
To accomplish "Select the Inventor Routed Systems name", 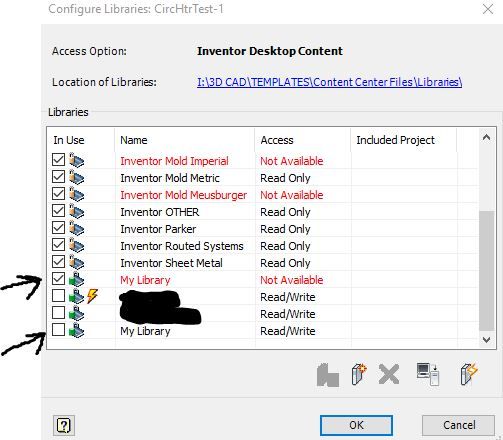I will tap(182, 246).
